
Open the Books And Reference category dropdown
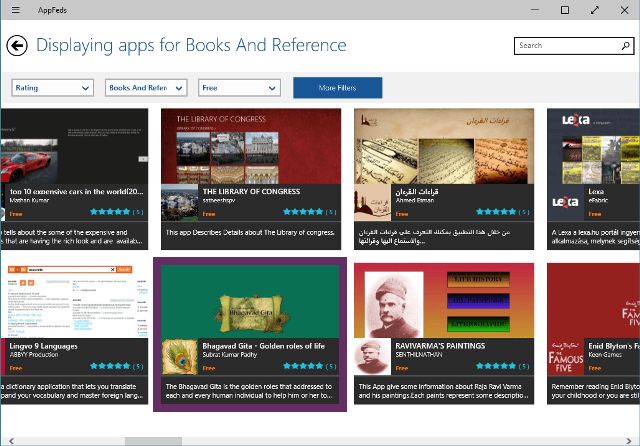tap(146, 88)
